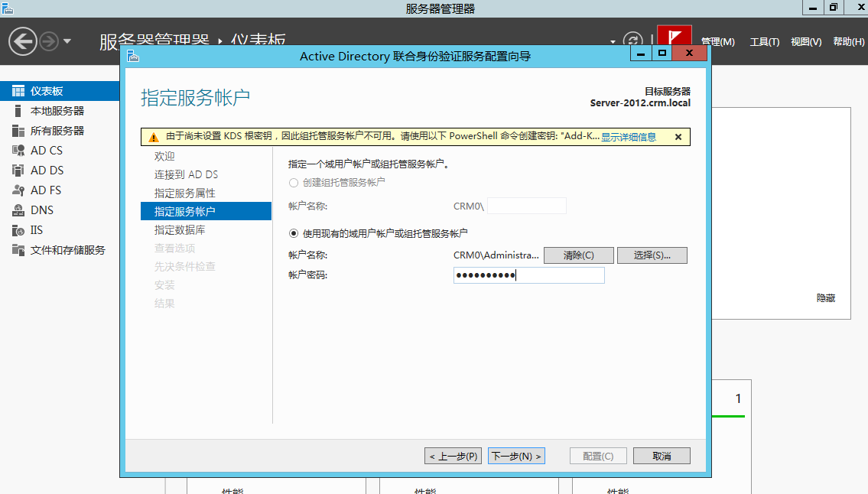Click the 文件和存储服务 sidebar icon
Viewport: 868px width, 494px height.
pyautogui.click(x=18, y=250)
